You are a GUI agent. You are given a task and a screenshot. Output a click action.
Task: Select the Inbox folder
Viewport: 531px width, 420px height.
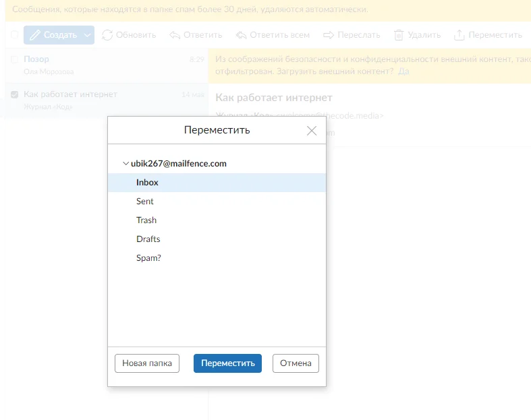[147, 183]
